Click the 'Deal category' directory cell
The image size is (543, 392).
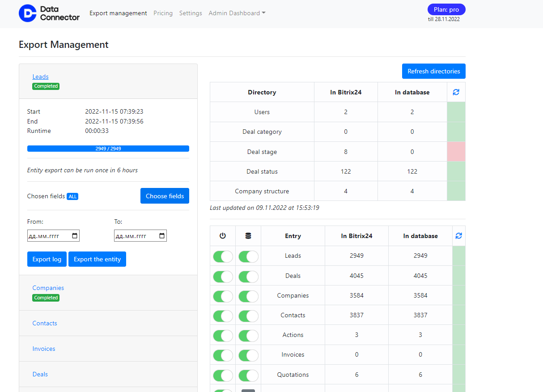tap(262, 132)
